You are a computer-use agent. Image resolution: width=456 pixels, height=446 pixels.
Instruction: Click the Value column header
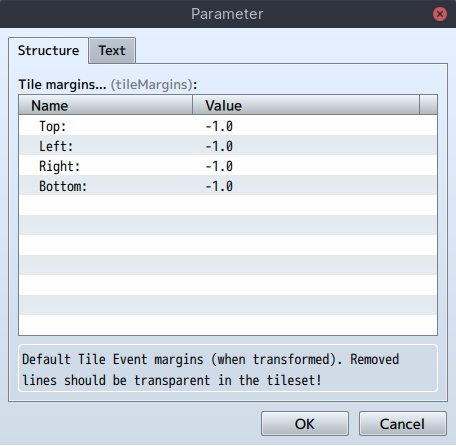pyautogui.click(x=306, y=105)
